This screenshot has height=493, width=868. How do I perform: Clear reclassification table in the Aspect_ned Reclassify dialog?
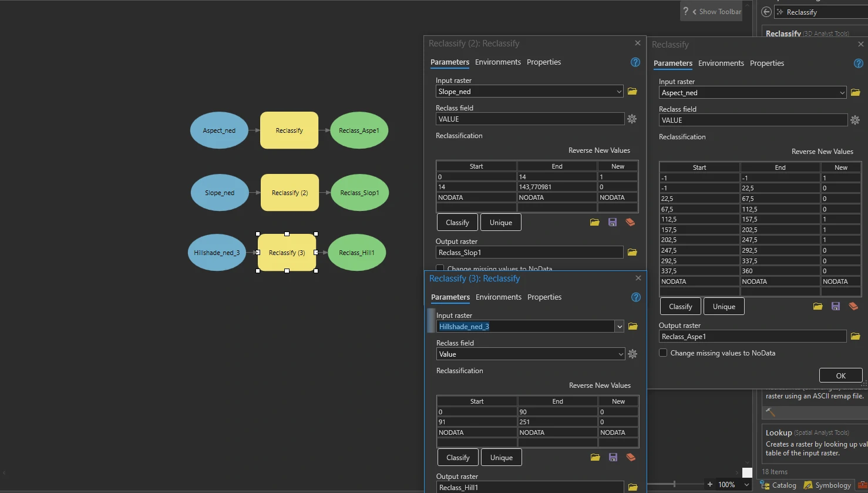(853, 306)
